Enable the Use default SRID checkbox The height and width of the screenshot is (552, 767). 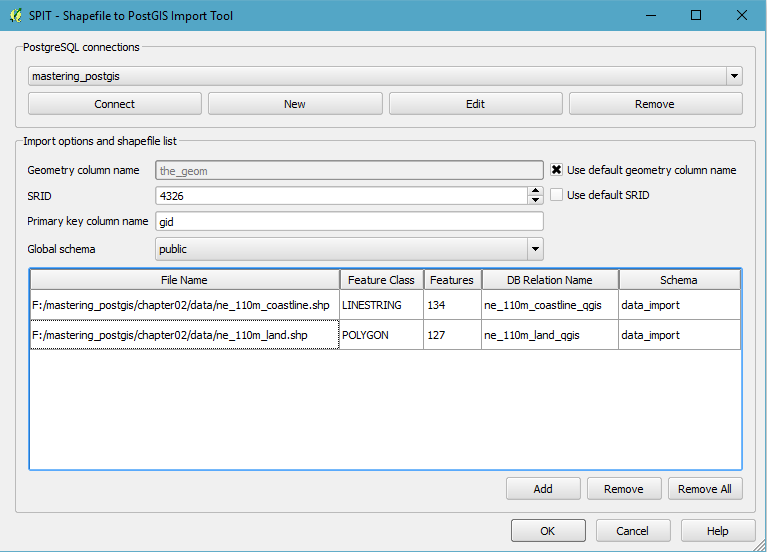coord(557,195)
